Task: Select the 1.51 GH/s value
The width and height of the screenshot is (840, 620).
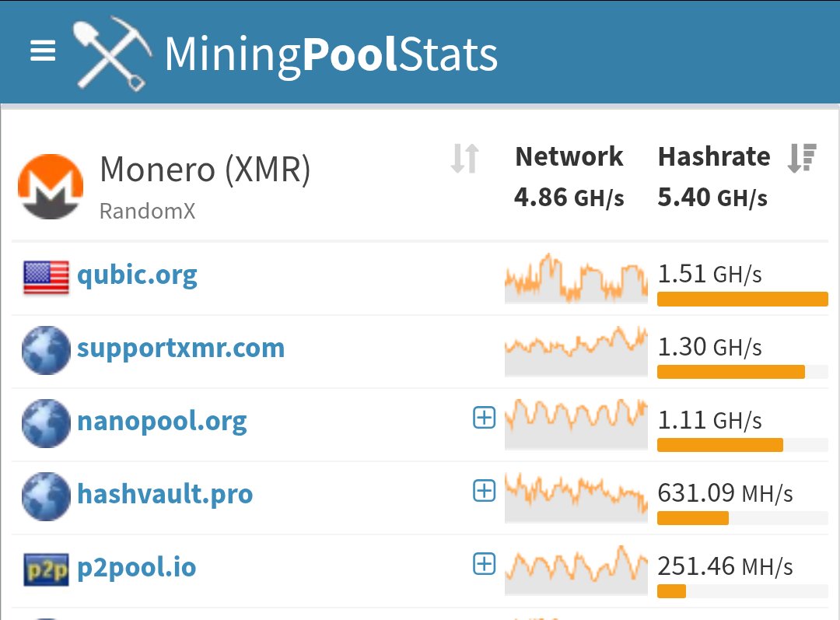Action: (x=709, y=274)
